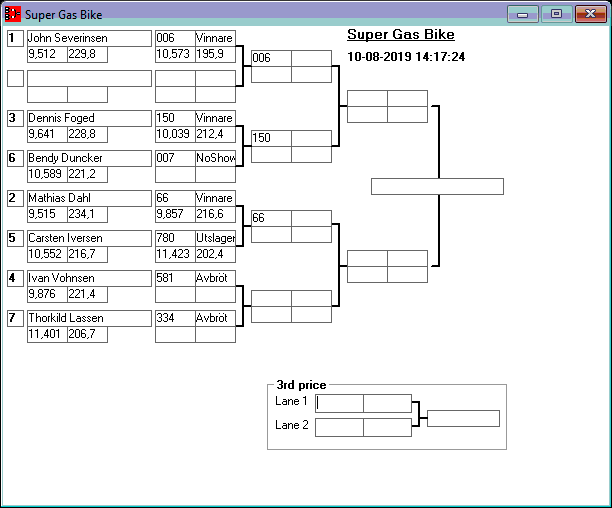Minimize the Super Gas Bike window
The width and height of the screenshot is (612, 508).
click(522, 14)
